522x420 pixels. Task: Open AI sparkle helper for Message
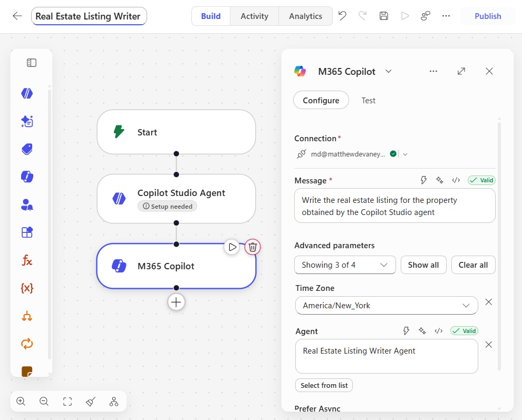(440, 180)
